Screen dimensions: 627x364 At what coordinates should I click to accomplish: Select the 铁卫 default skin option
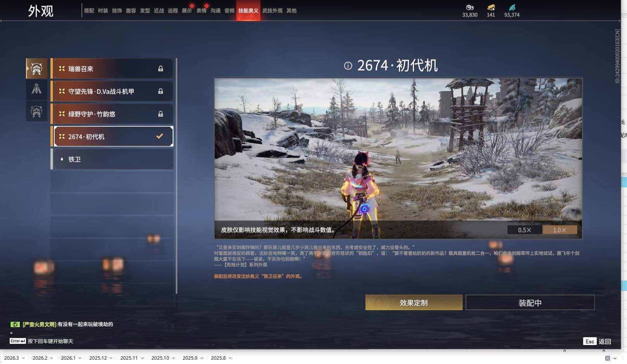[x=112, y=159]
